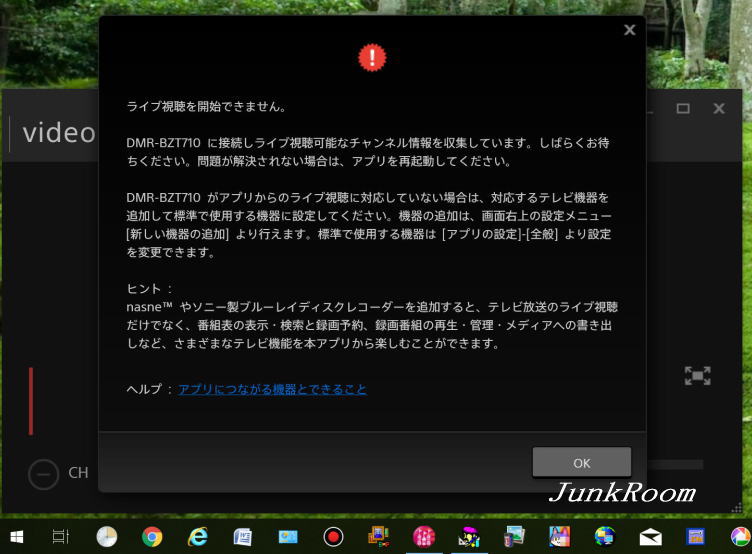This screenshot has height=554, width=752.
Task: Open the help link アプリにつながる機器とできること
Action: [272, 389]
